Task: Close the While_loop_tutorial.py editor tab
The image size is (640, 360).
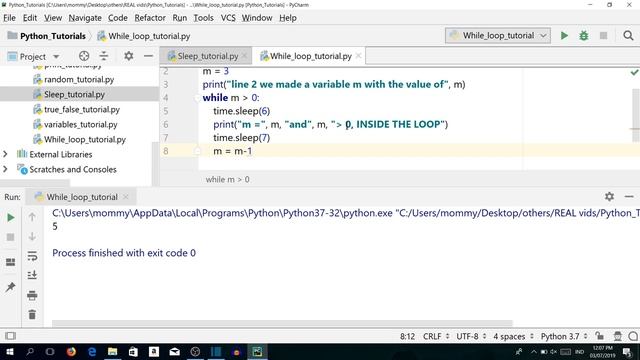Action: click(x=358, y=56)
